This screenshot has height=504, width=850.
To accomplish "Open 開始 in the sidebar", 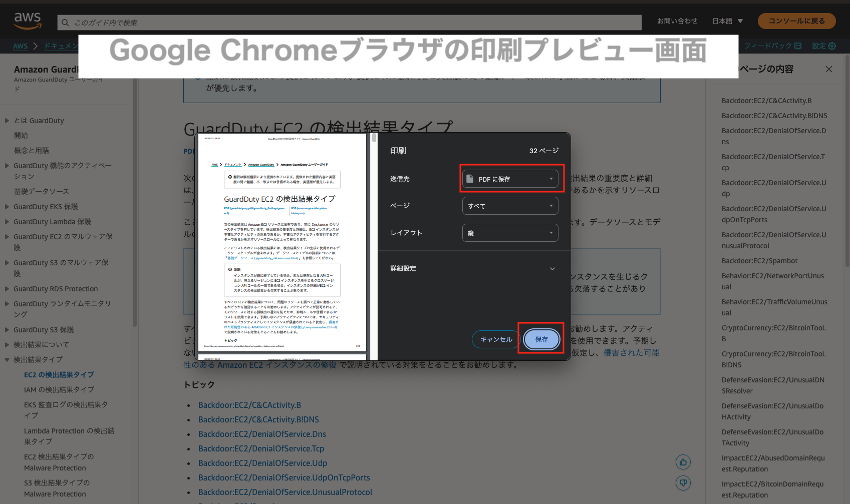I will tap(21, 136).
